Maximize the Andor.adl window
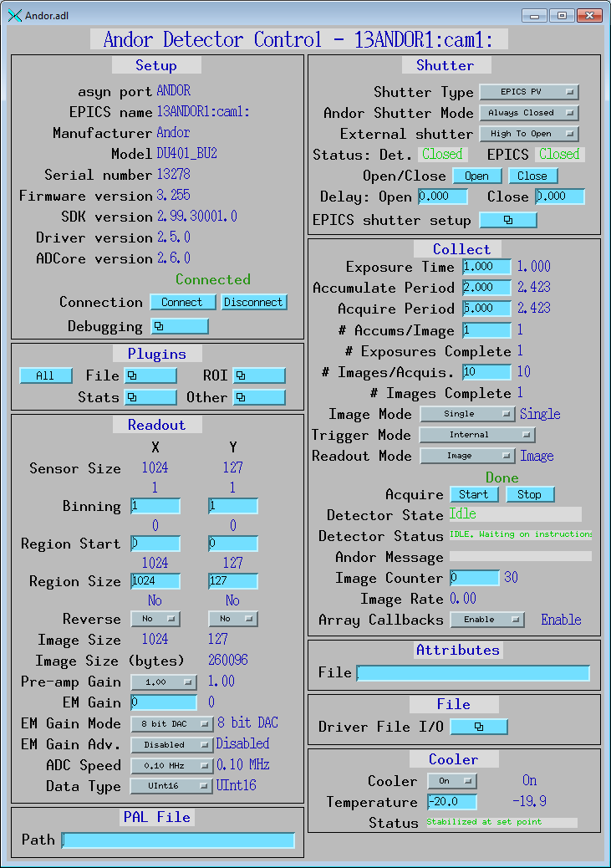The image size is (611, 868). [x=562, y=16]
